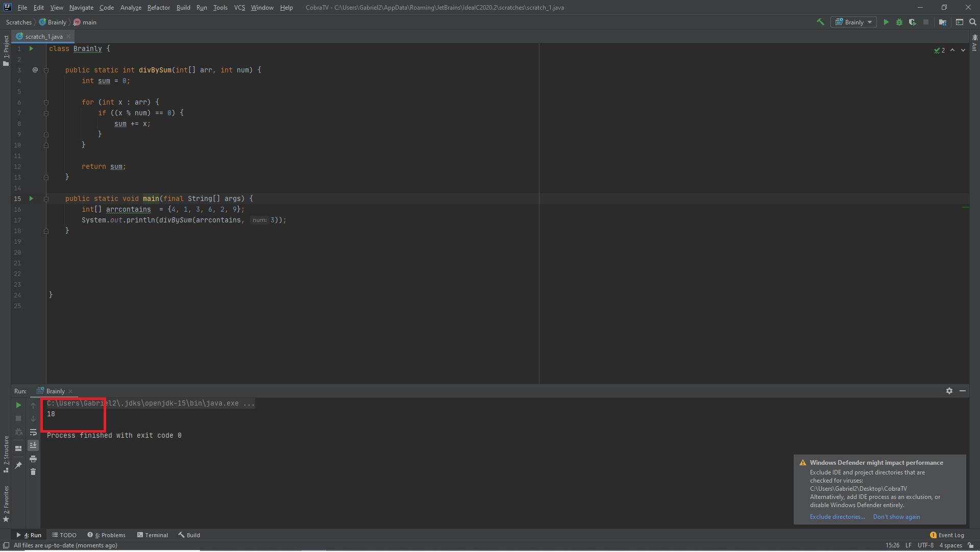Click the Search Everywhere magnifier icon

(x=973, y=22)
